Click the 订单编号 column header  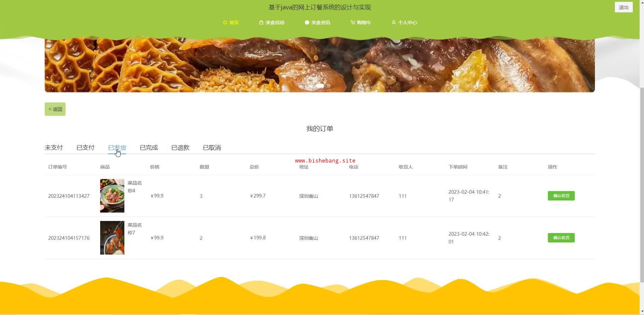57,167
